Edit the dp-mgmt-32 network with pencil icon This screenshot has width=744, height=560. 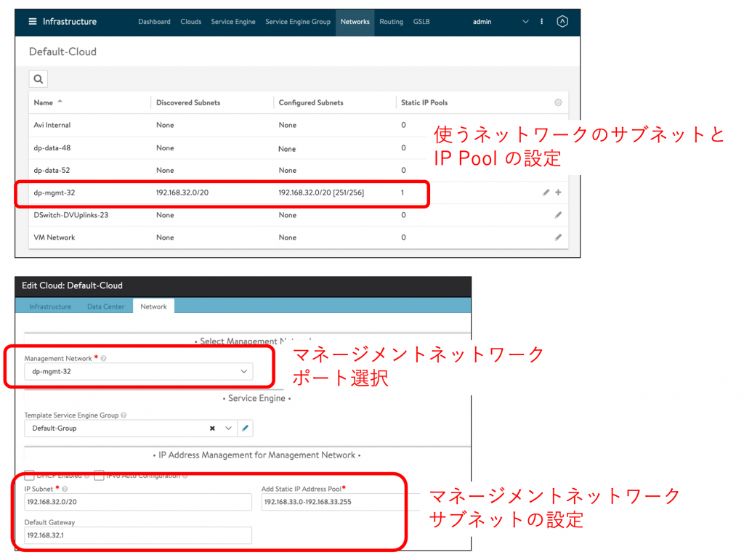[546, 192]
